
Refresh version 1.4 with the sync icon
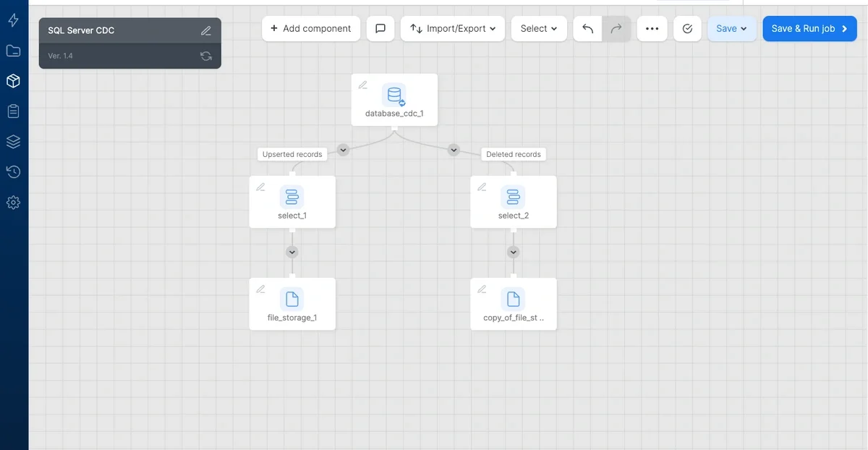pyautogui.click(x=205, y=55)
